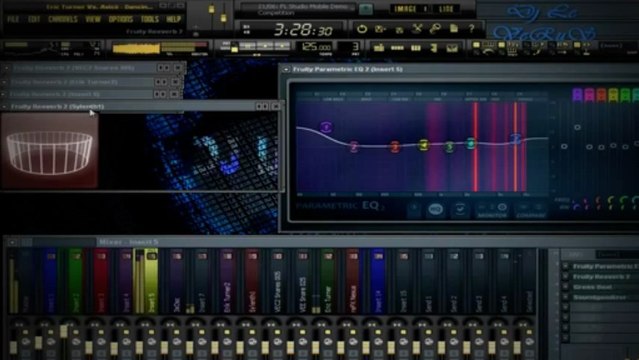Click the yellow band 4 token in EQ

[614, 95]
